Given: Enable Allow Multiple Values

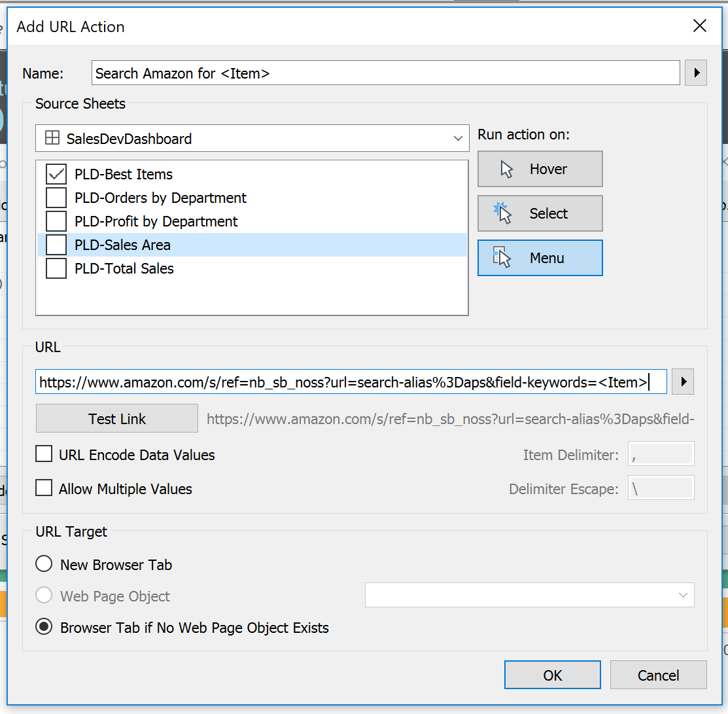Looking at the screenshot, I should (44, 488).
